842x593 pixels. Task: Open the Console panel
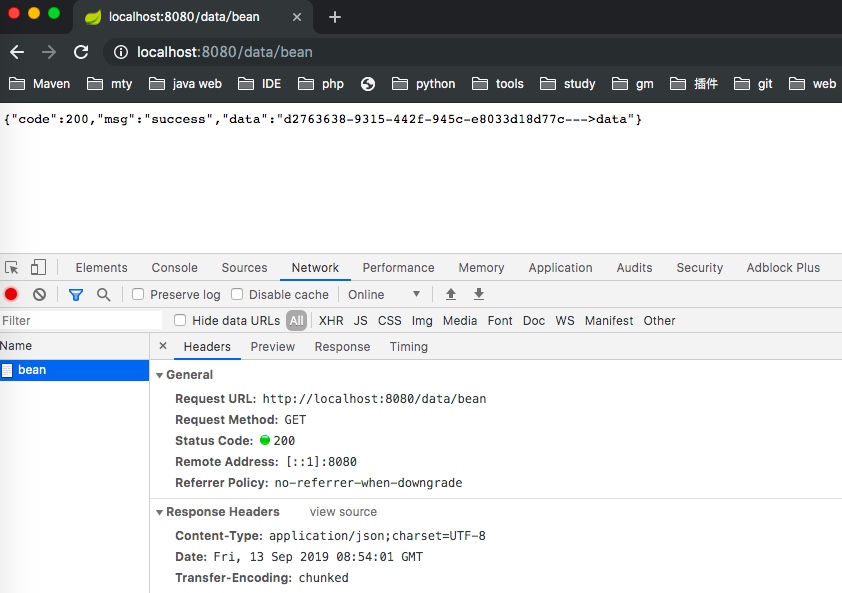[x=174, y=267]
